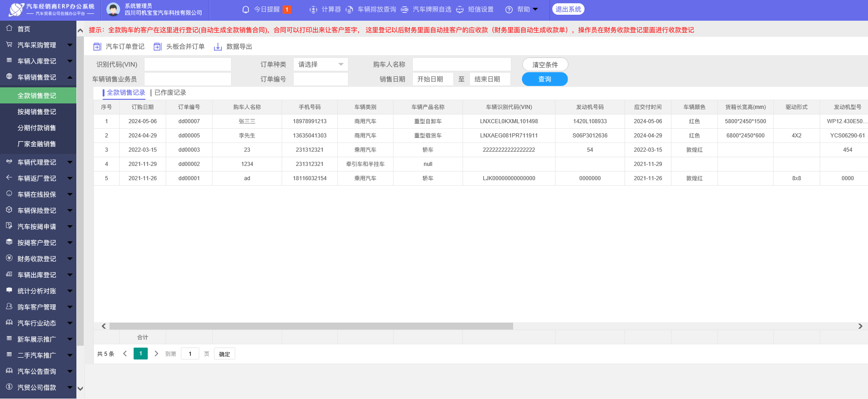The image size is (868, 399).
Task: Open the 厂家金融销售 submenu item
Action: click(x=38, y=143)
